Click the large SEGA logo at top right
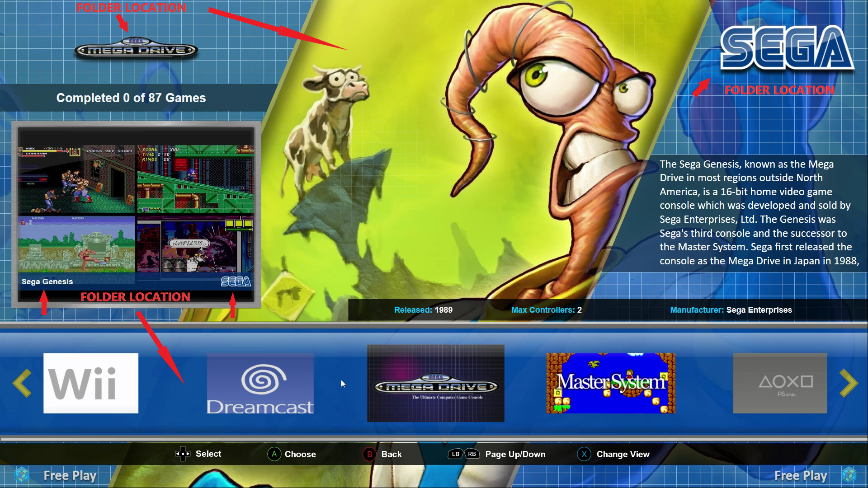This screenshot has height=488, width=868. [x=787, y=48]
